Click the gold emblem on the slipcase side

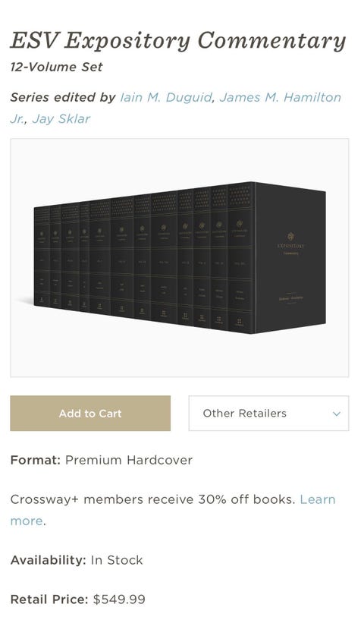point(290,237)
